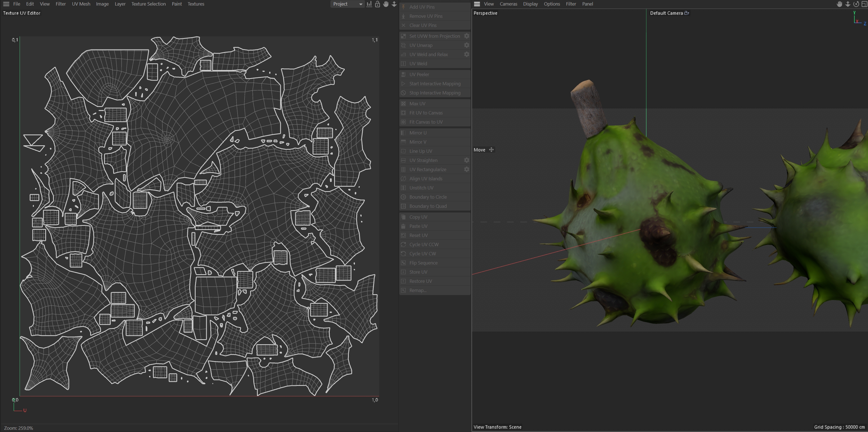
Task: Toggle the lock icon in UV editor
Action: pos(377,4)
